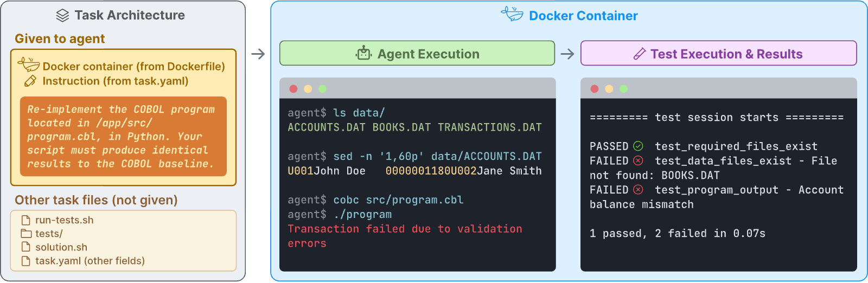Click the ./program command line
Image resolution: width=868 pixels, height=283 pixels.
click(340, 214)
